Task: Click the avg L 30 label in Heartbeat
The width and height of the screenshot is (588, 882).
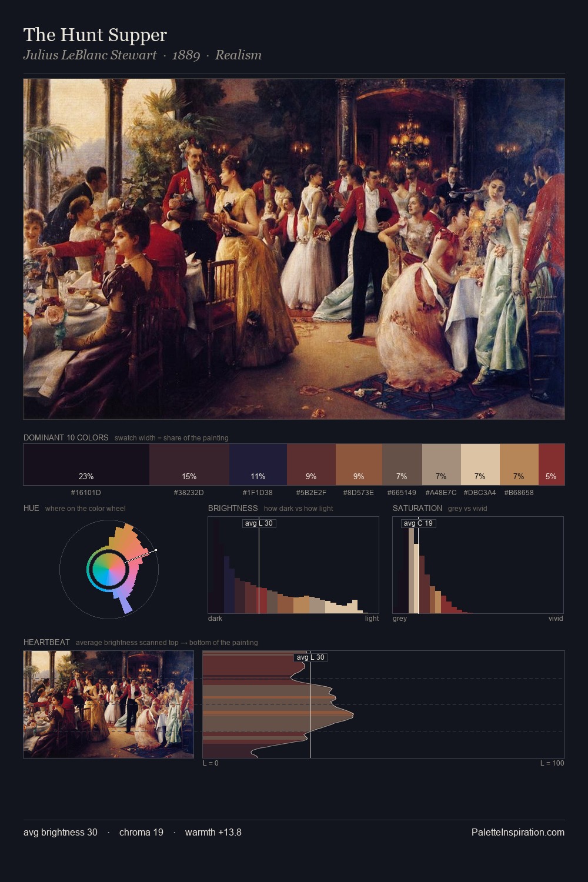Action: pos(310,657)
